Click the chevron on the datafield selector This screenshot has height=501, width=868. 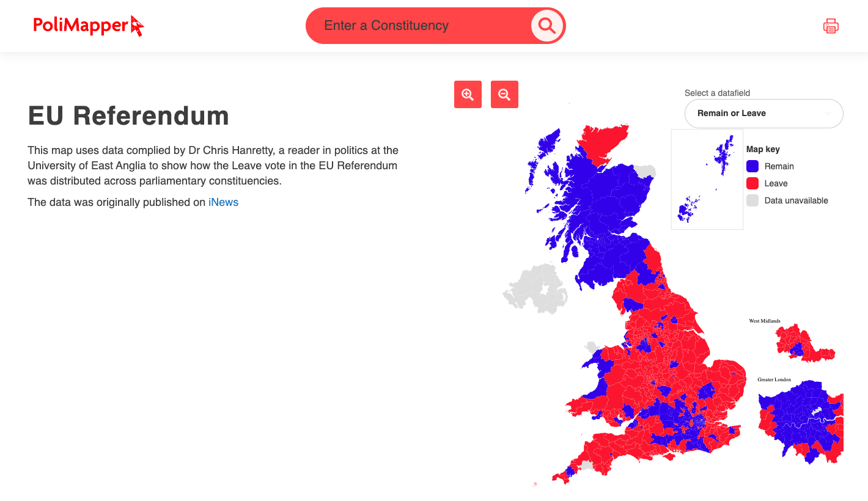pos(829,114)
